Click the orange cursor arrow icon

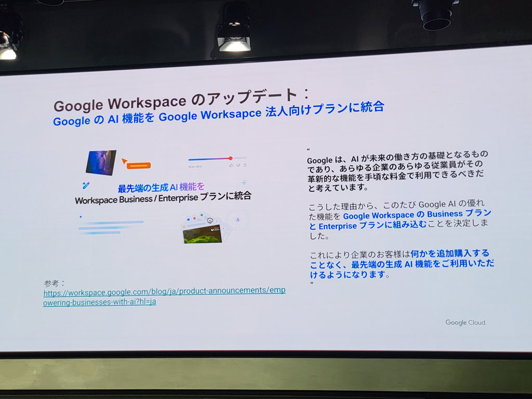[124, 161]
